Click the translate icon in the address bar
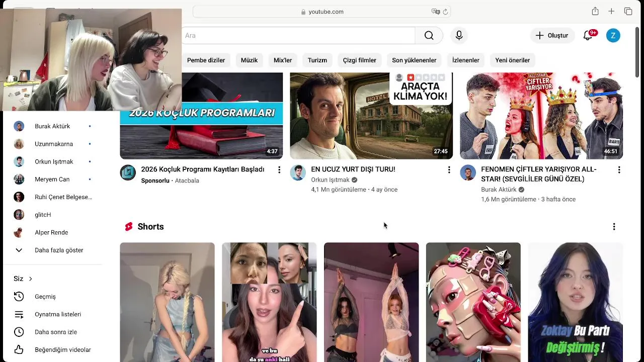 click(436, 12)
